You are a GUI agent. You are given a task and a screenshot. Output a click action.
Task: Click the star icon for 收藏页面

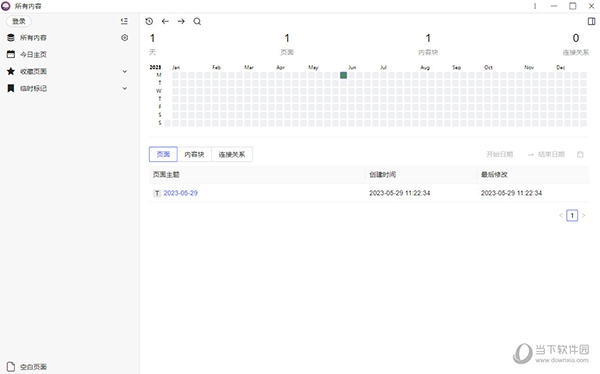click(x=11, y=71)
